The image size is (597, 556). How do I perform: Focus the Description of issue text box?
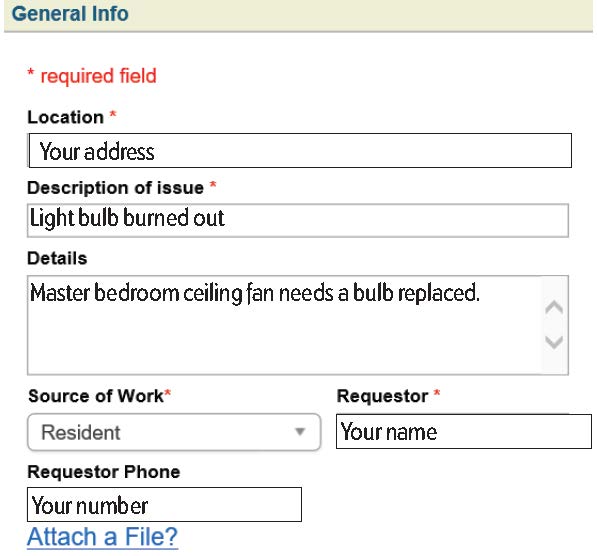pos(298,220)
